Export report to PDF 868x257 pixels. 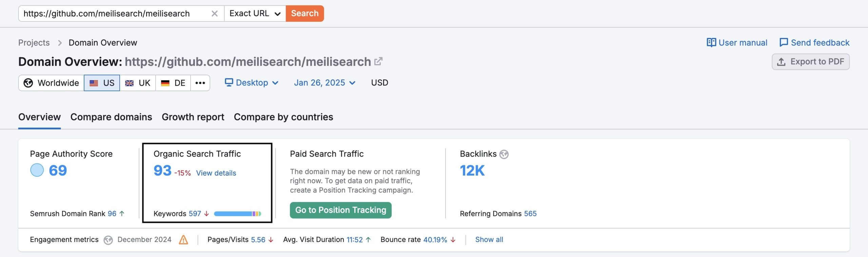(x=811, y=62)
